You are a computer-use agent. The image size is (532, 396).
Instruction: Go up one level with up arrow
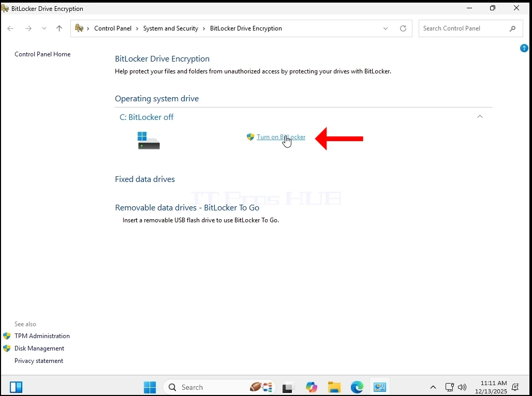pyautogui.click(x=60, y=28)
